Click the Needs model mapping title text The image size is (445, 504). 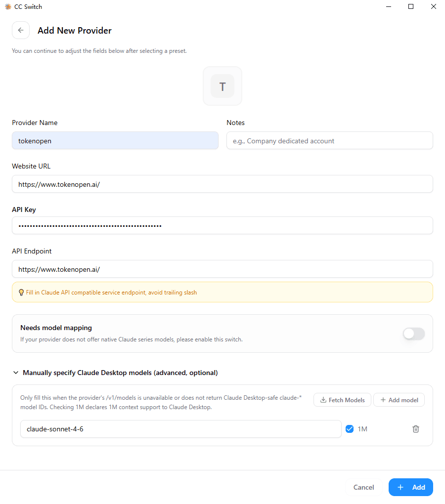[56, 328]
